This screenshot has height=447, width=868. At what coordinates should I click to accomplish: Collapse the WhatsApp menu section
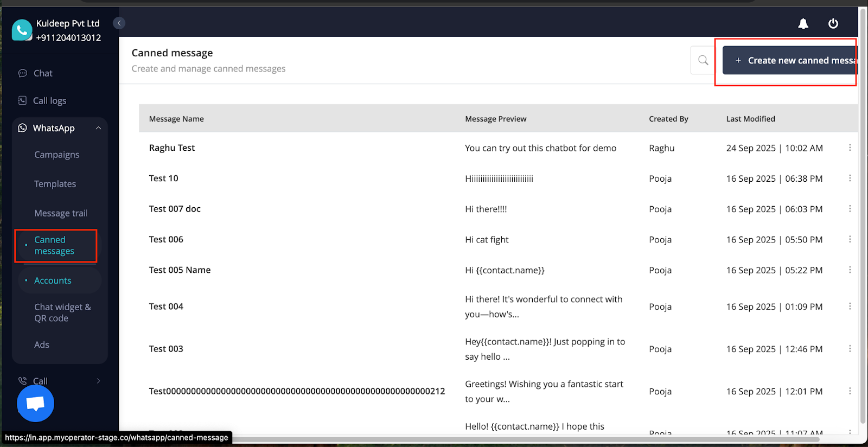point(98,128)
